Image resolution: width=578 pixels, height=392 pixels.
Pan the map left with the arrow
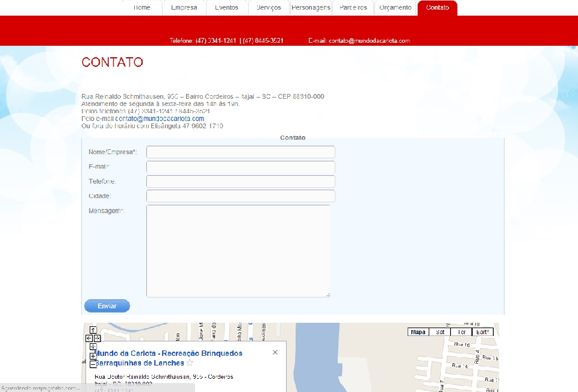[x=89, y=338]
